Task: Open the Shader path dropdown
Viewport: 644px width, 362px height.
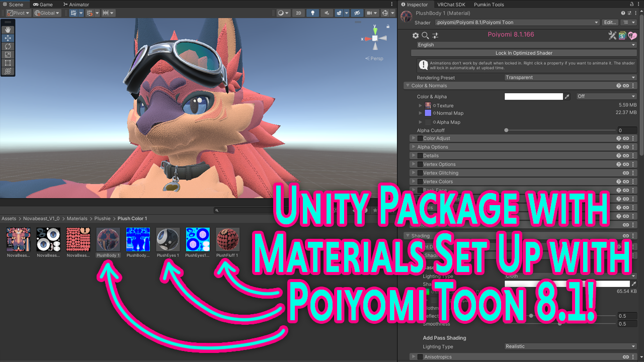Action: (517, 23)
